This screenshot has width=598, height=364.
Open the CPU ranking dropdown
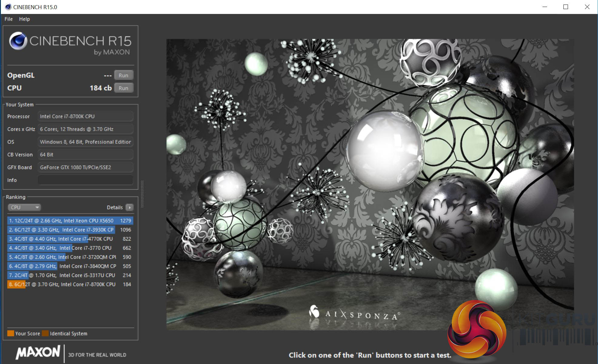click(24, 207)
